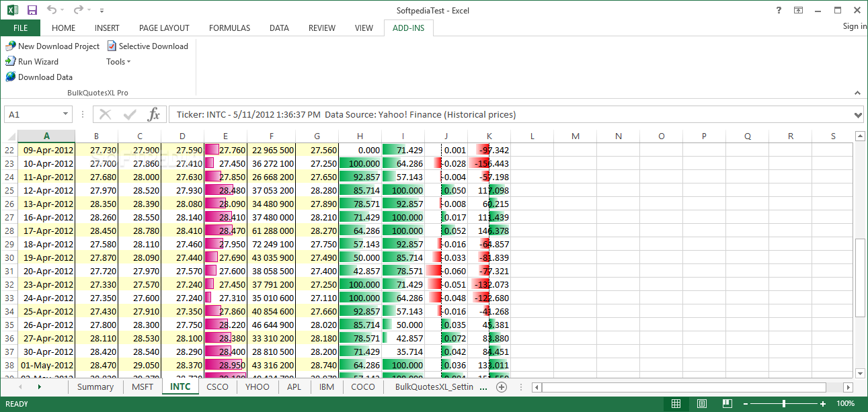This screenshot has width=868, height=412.
Task: Click horizontal scrollbar right arrow
Action: coord(849,387)
